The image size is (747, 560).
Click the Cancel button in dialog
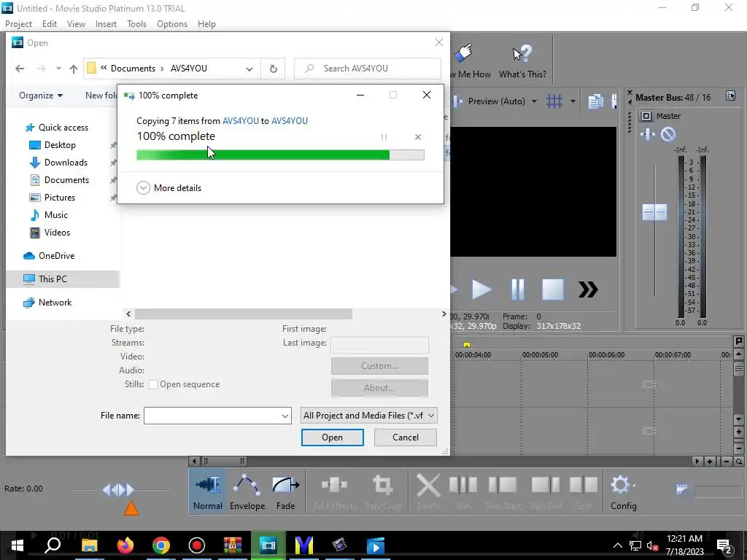[x=406, y=437]
